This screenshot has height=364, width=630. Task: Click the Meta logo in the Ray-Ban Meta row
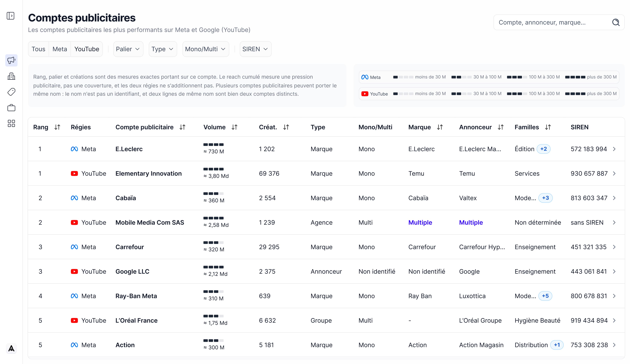[74, 296]
